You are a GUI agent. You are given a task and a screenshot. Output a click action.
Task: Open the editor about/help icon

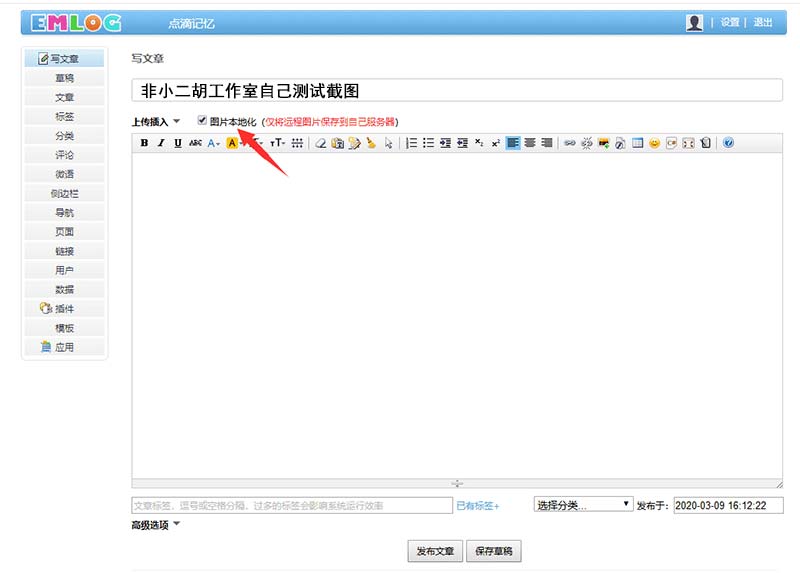click(728, 143)
